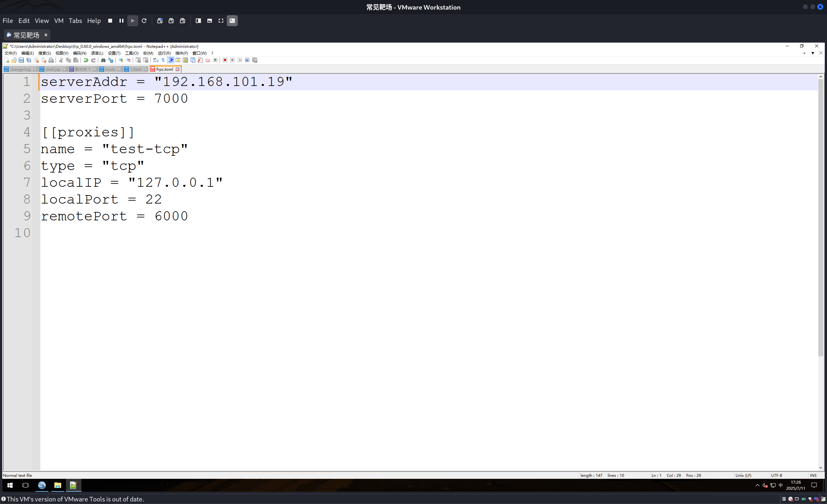This screenshot has width=827, height=504.
Task: Click the Cut scissors icon
Action: point(61,60)
